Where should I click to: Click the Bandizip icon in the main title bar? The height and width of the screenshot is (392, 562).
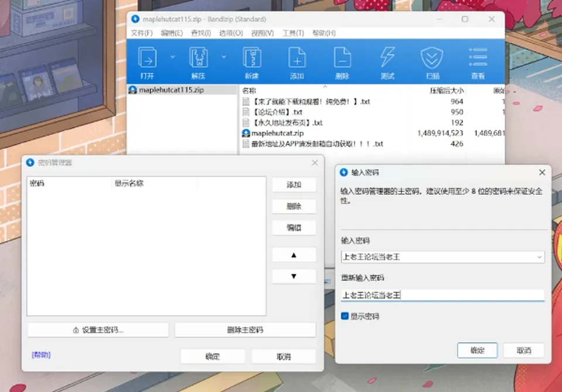(x=135, y=19)
